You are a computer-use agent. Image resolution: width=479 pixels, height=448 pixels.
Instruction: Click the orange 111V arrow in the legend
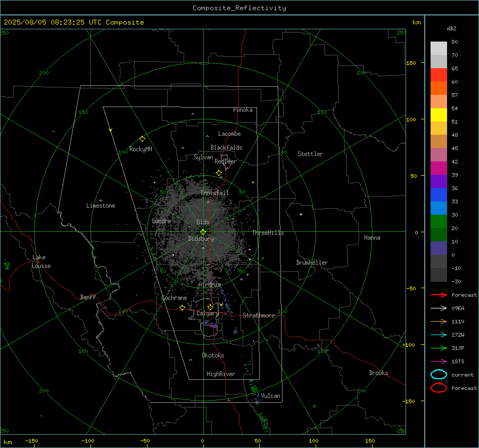point(439,321)
